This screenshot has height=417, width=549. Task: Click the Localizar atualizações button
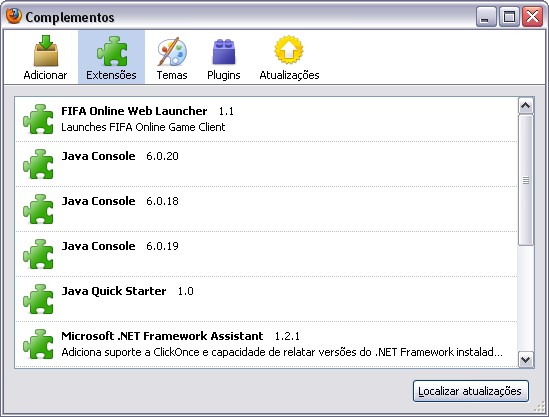click(471, 391)
